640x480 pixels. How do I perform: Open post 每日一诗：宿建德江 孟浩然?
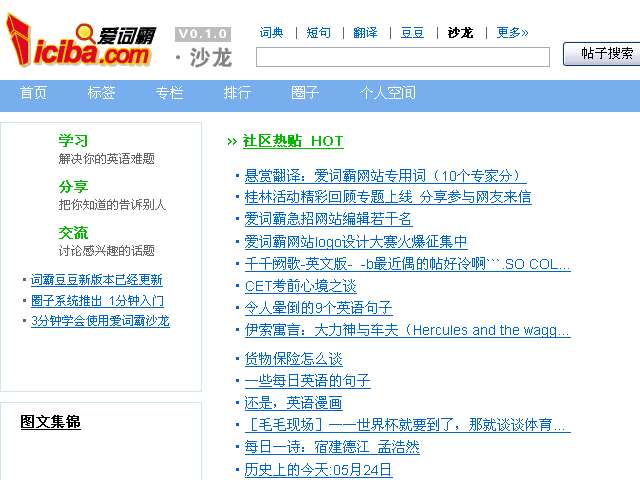332,447
